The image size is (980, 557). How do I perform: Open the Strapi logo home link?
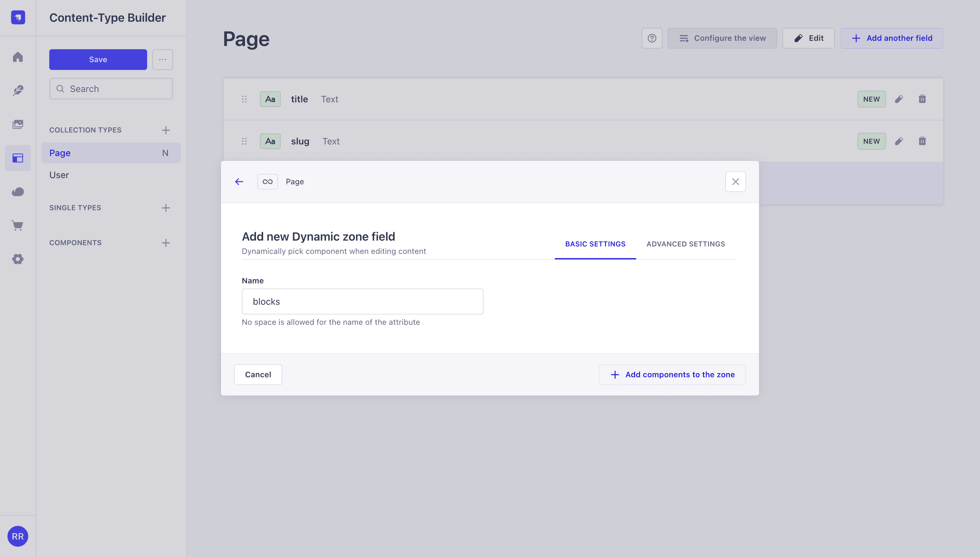pyautogui.click(x=18, y=17)
